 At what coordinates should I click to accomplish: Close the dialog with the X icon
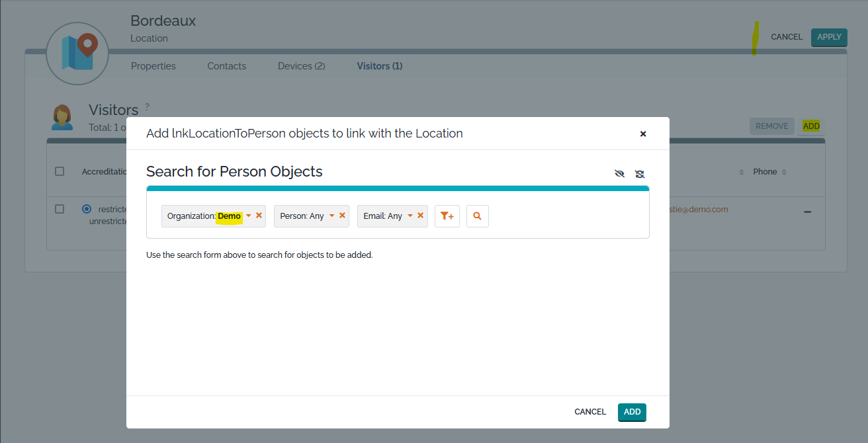(642, 134)
